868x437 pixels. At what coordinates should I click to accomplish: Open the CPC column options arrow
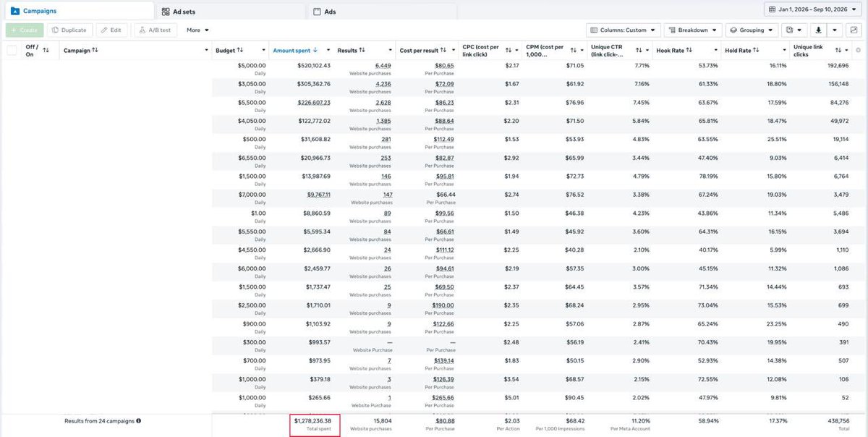[517, 51]
